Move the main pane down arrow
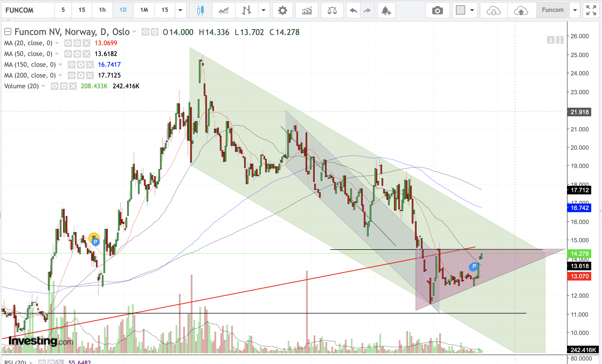This screenshot has height=364, width=602. tap(551, 40)
